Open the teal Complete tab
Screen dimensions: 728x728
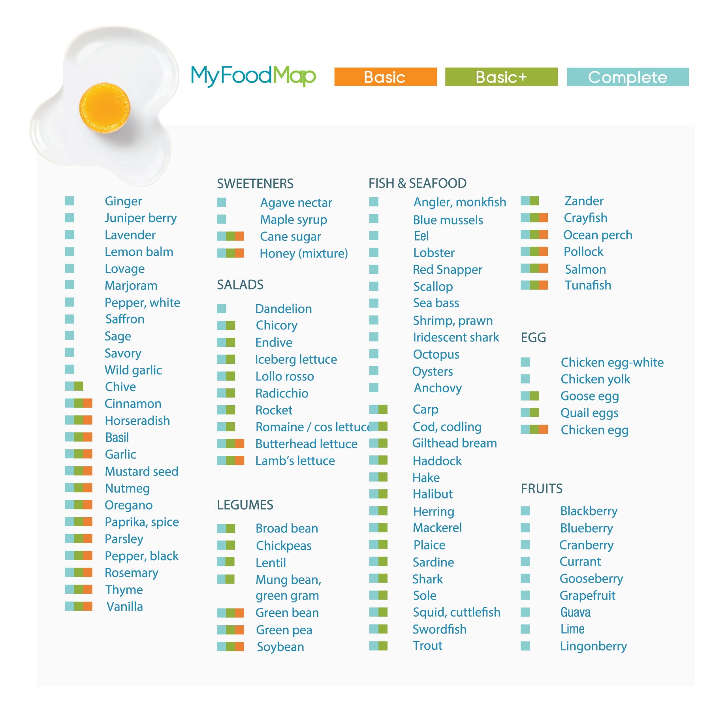point(627,77)
